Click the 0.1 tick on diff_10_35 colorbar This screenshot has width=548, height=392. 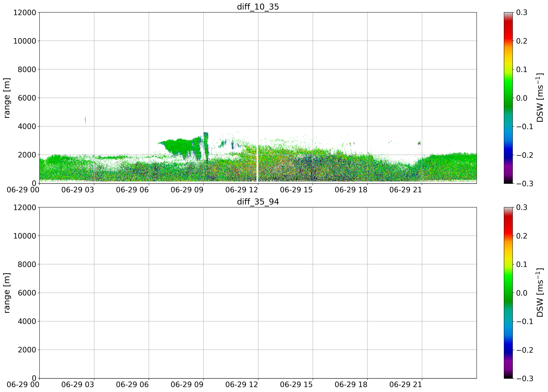pyautogui.click(x=522, y=70)
